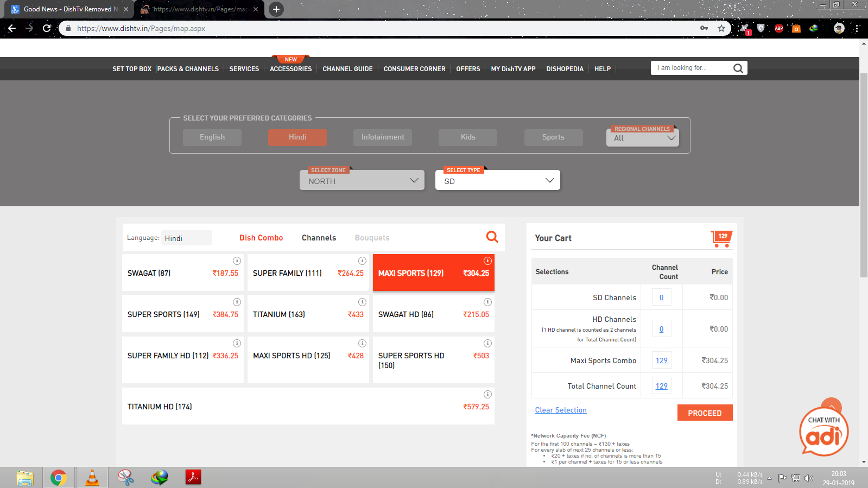Screen dimensions: 868x488
Task: View info for TITANIUM HD (174) pack
Action: point(487,394)
